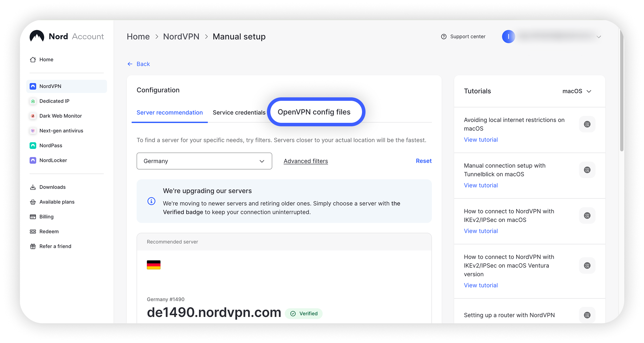Click the German flag icon
Viewport: 644px width, 343px height.
pyautogui.click(x=153, y=265)
